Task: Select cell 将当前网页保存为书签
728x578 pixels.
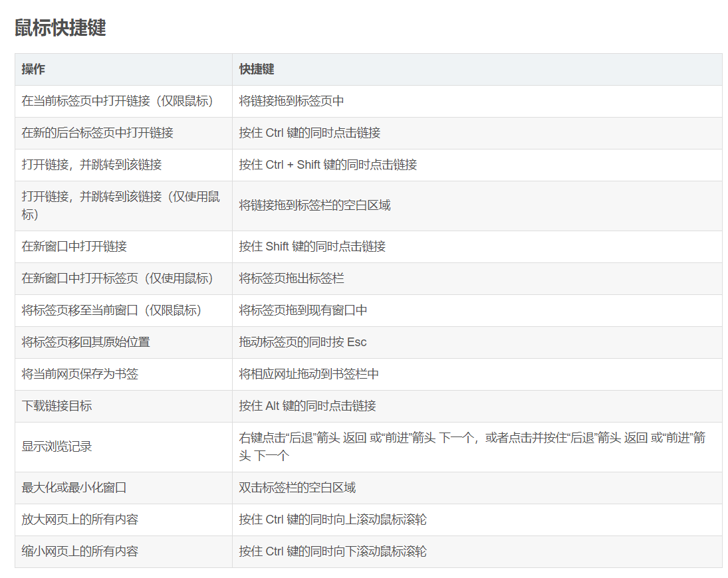Action: click(x=124, y=374)
